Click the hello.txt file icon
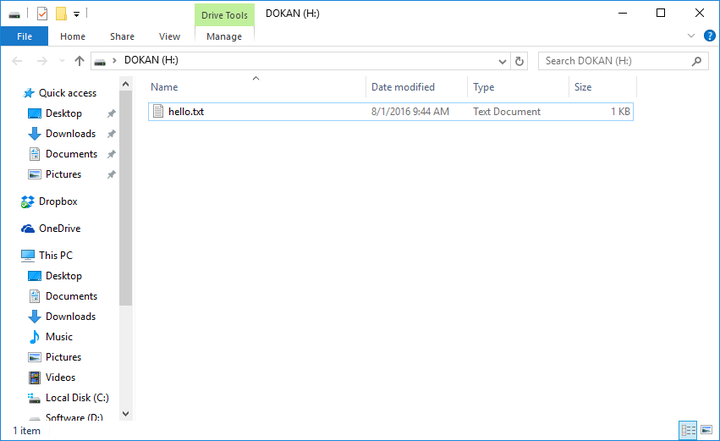Viewport: 720px width, 441px height. pyautogui.click(x=158, y=111)
